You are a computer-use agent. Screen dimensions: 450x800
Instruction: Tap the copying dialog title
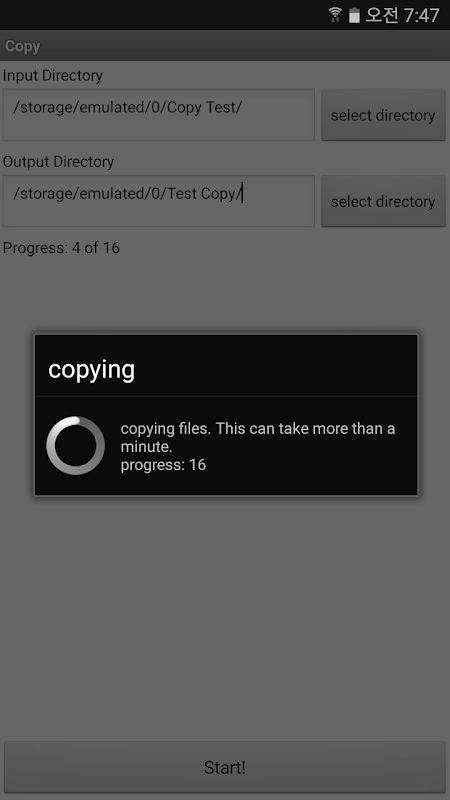tap(92, 369)
